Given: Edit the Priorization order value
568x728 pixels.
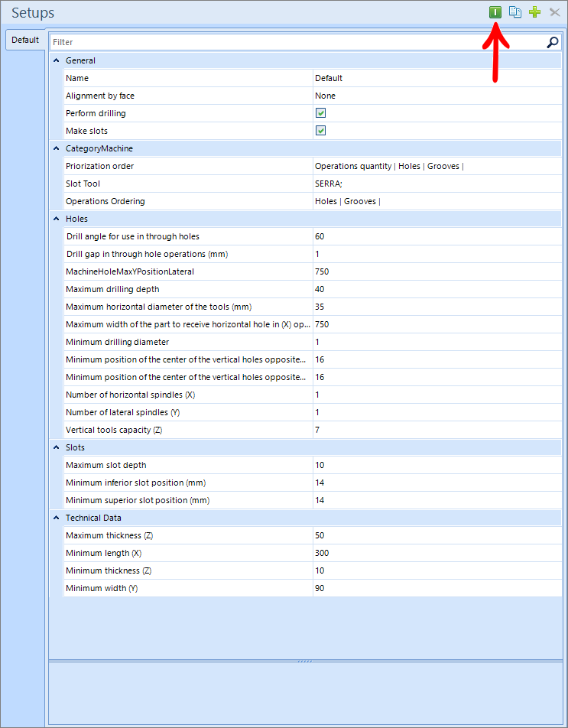Looking at the screenshot, I should coord(437,166).
